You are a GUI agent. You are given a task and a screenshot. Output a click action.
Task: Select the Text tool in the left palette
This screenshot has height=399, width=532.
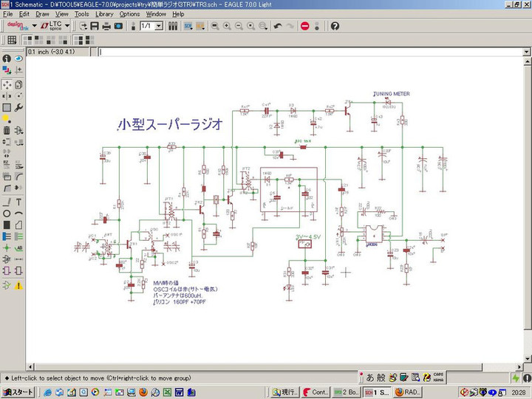coord(18,202)
